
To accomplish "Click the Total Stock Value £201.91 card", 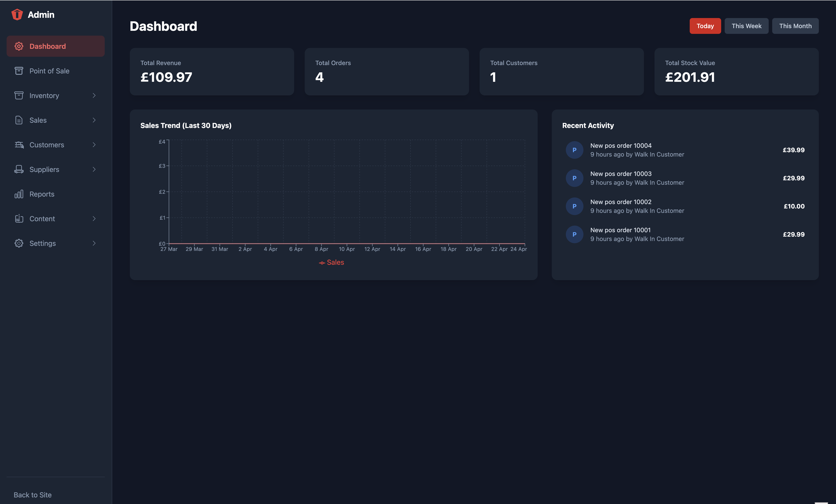I will point(737,71).
